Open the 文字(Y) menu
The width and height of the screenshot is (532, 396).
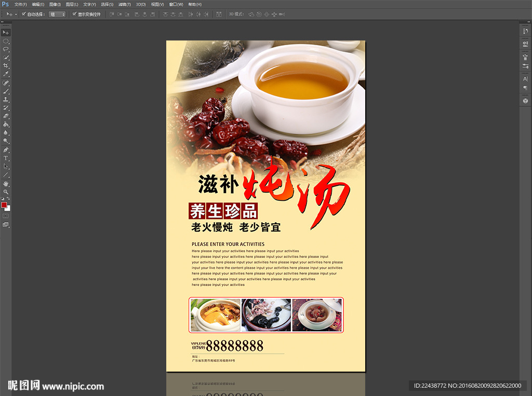(x=89, y=4)
